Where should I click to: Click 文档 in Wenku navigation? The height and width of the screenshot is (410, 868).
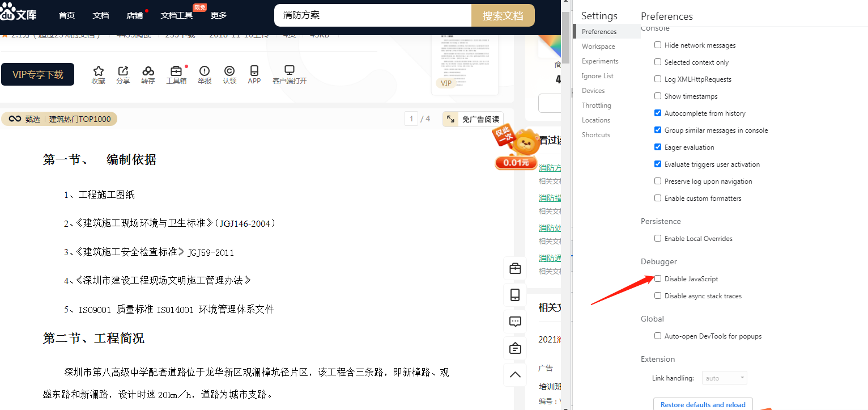[101, 15]
